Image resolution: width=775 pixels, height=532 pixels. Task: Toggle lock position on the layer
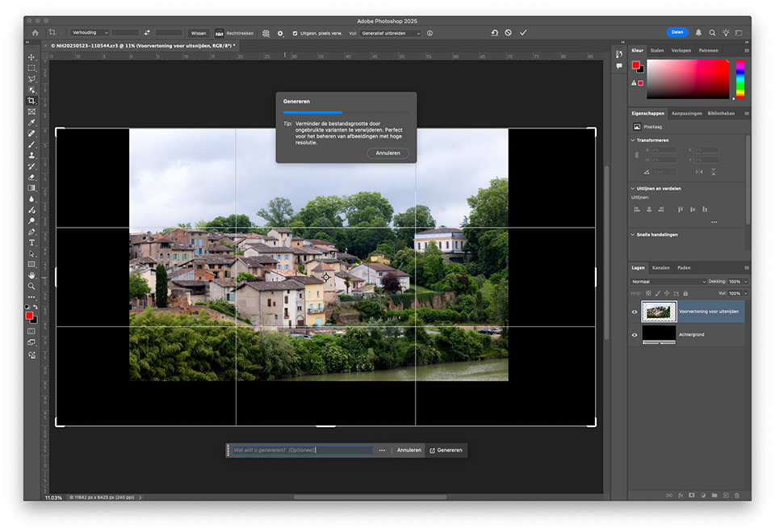[x=667, y=293]
